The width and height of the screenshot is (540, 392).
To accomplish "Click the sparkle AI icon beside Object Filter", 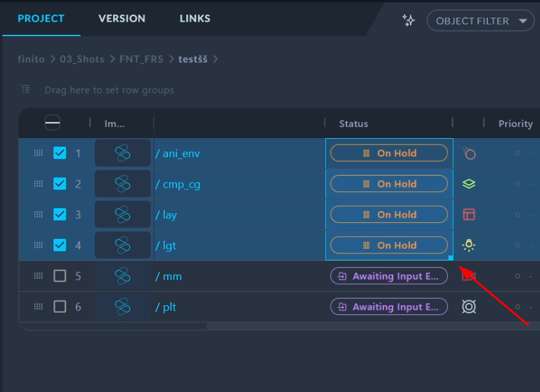I will pyautogui.click(x=408, y=20).
